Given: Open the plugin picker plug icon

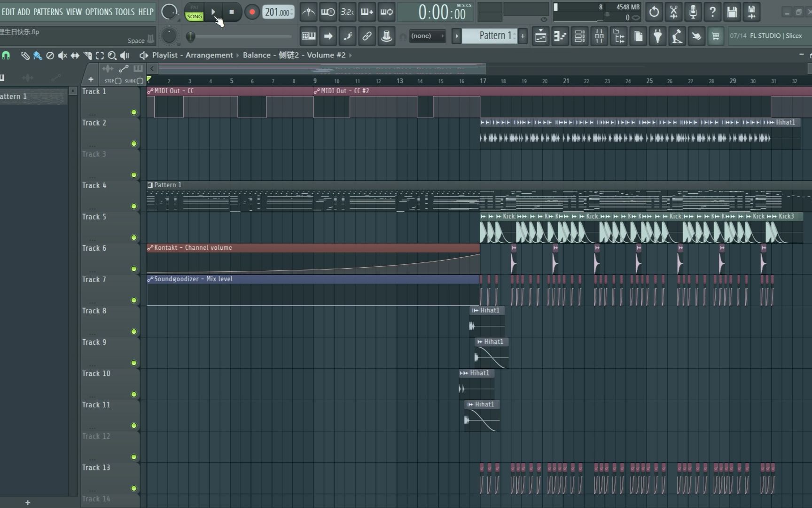Looking at the screenshot, I should point(657,36).
